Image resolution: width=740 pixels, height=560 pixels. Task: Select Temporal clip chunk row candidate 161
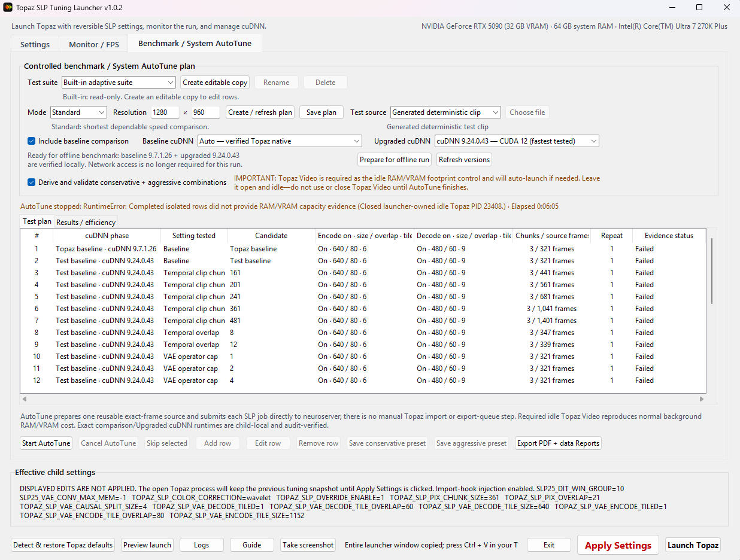pos(363,273)
